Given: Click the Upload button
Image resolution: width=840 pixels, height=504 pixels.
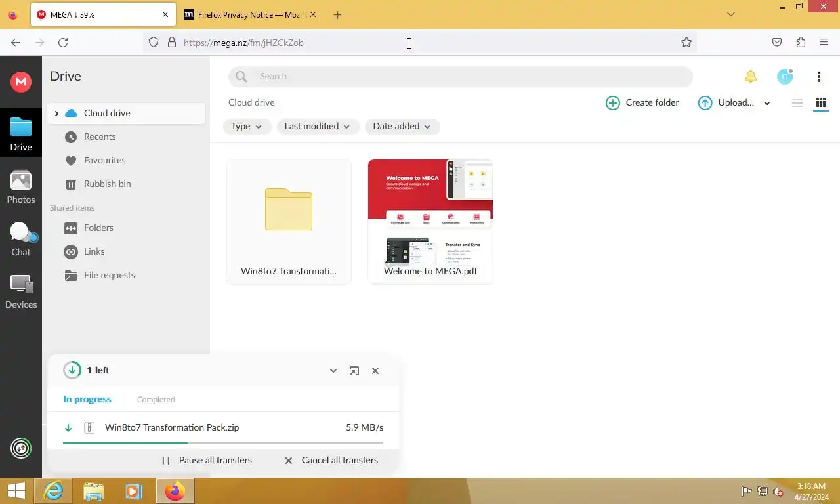Looking at the screenshot, I should 726,102.
